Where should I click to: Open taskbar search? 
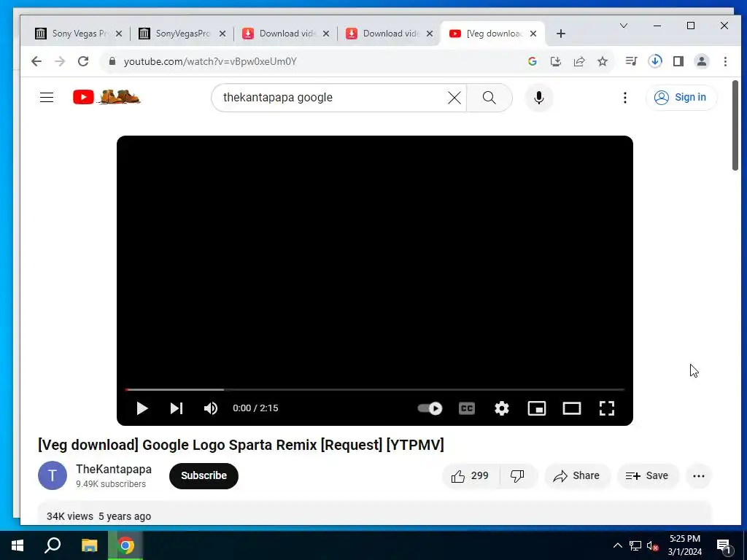point(53,545)
